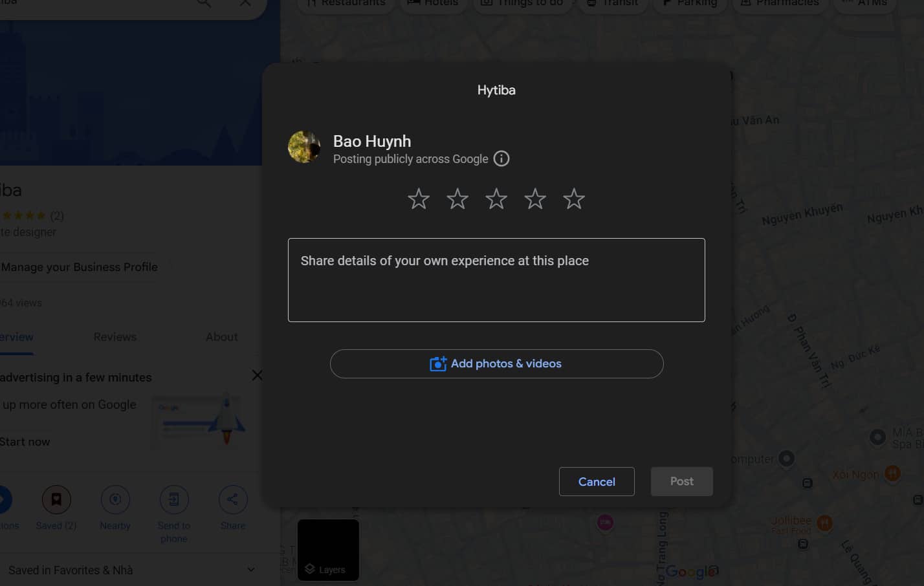The height and width of the screenshot is (586, 924).
Task: Focus the share experience details text box
Action: pos(496,280)
